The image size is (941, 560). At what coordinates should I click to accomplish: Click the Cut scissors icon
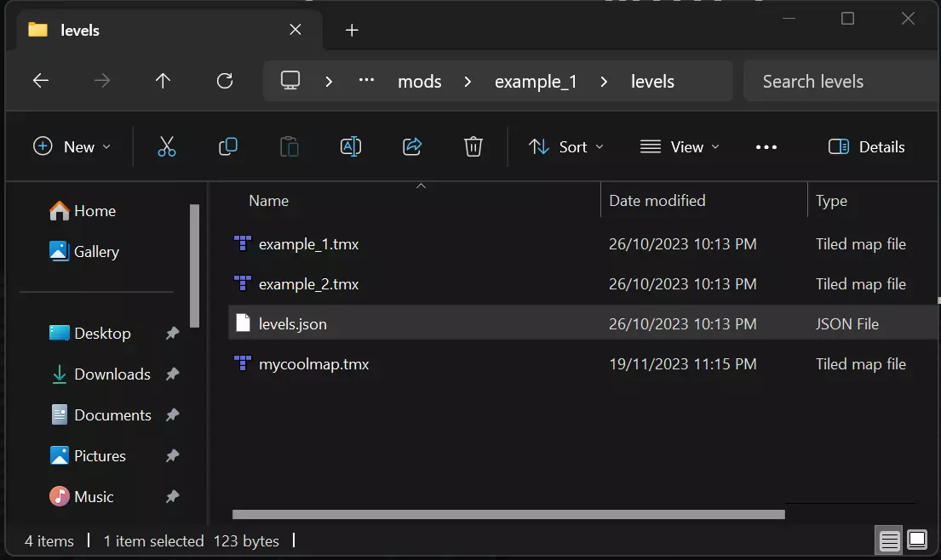[x=166, y=146]
